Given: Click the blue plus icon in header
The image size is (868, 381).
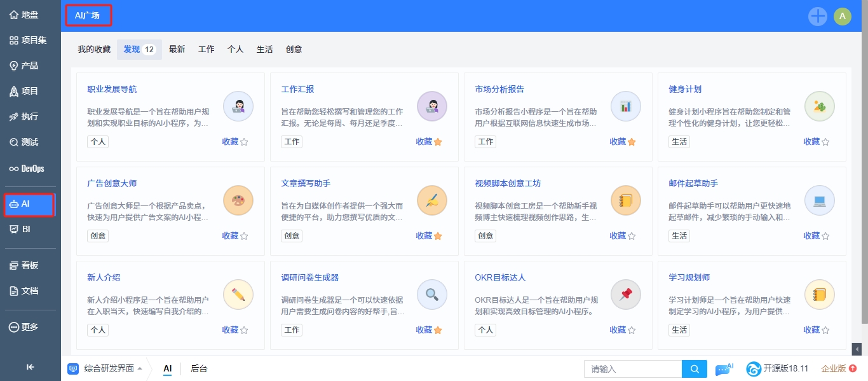Looking at the screenshot, I should point(818,17).
